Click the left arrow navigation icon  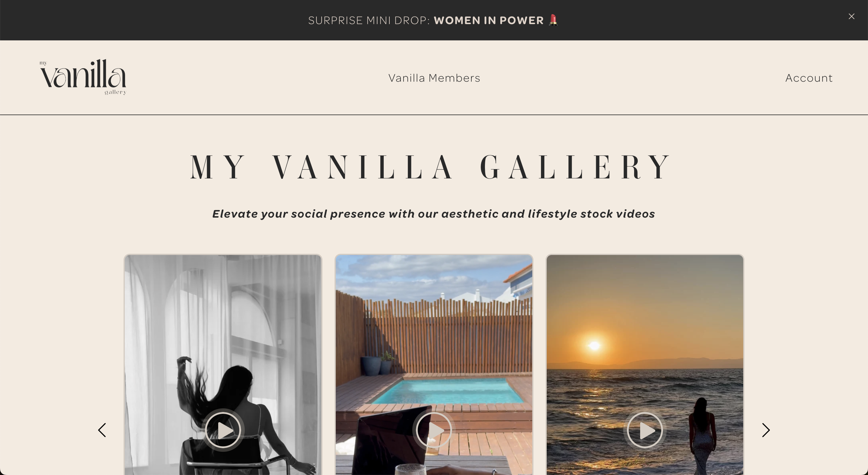pos(103,430)
